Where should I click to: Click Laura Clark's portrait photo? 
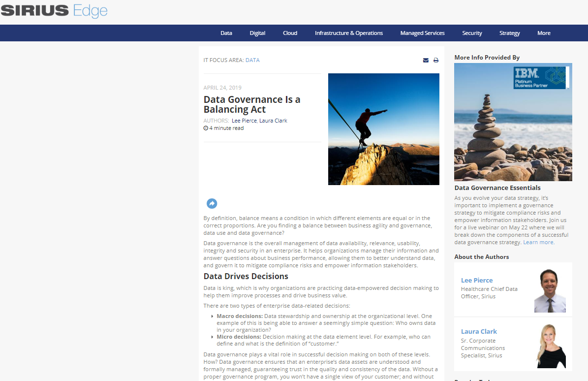(551, 346)
